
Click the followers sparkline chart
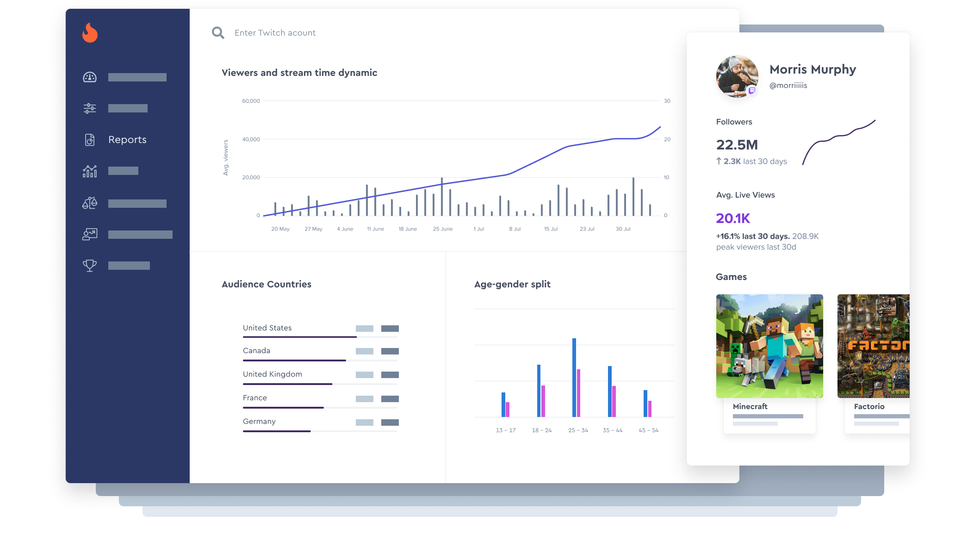point(838,142)
